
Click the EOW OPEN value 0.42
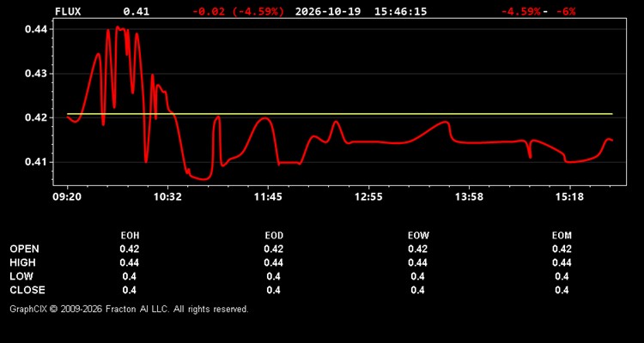click(x=417, y=249)
